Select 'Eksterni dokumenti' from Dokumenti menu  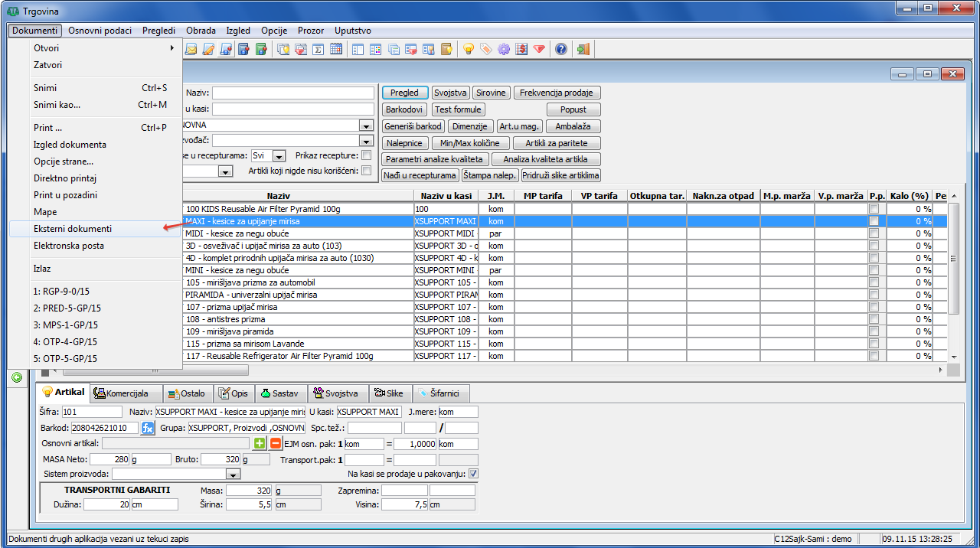(73, 229)
